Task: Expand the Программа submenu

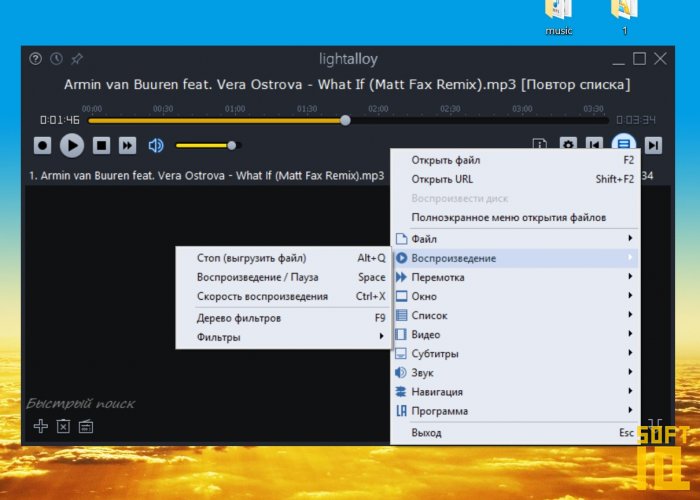Action: 515,411
